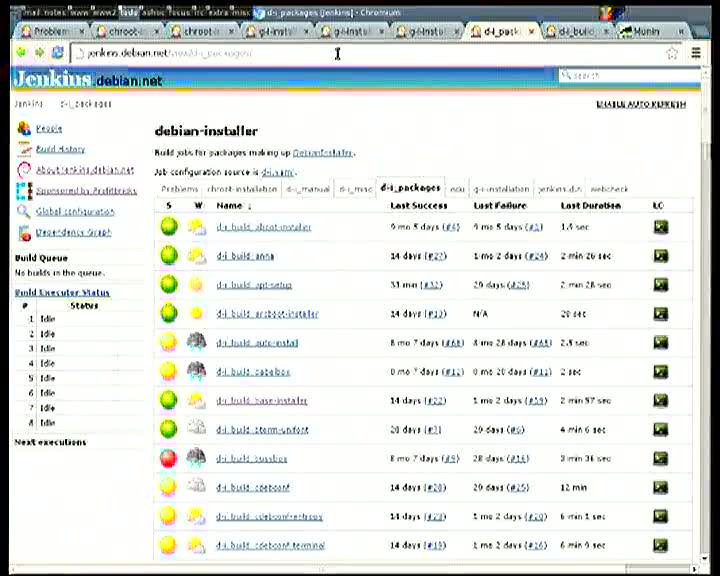Image resolution: width=720 pixels, height=576 pixels.
Task: Click green status ball of d-i_build_apt-setup
Action: (169, 284)
